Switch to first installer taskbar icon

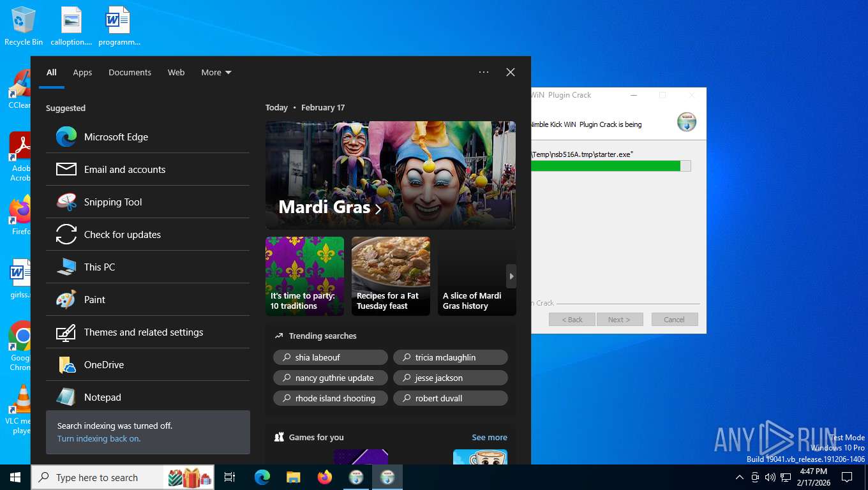(x=356, y=477)
